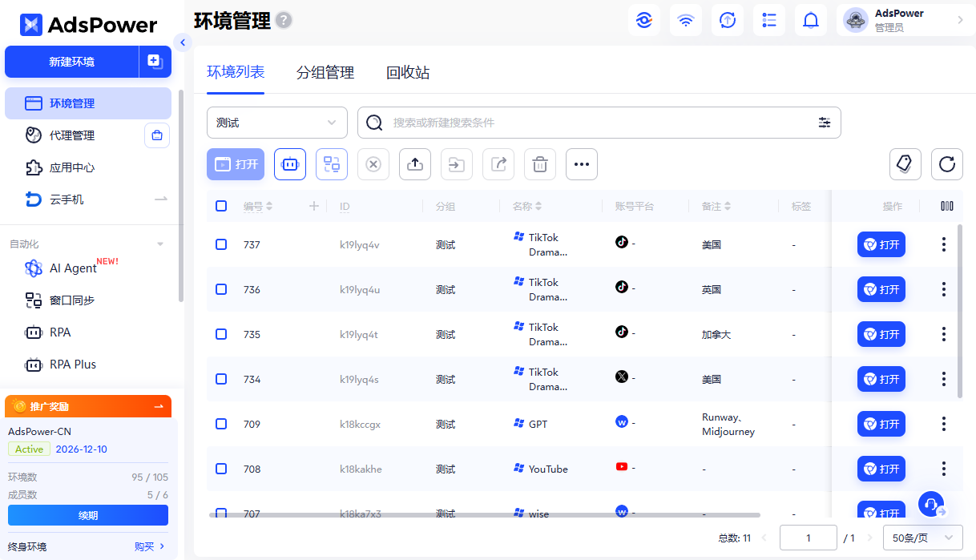Click the horizontal table scrollbar
976x560 pixels.
(x=485, y=514)
